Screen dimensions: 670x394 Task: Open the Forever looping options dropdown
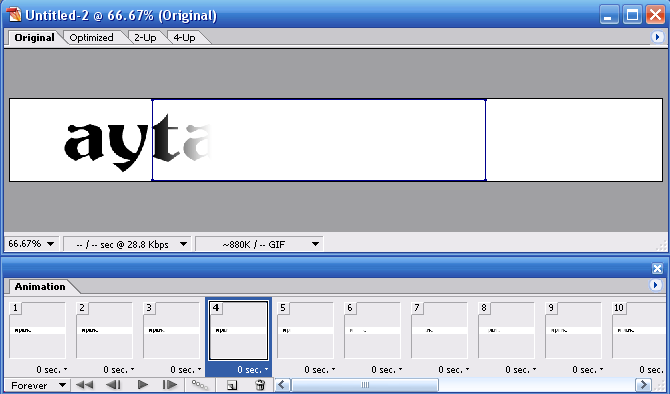(x=38, y=385)
